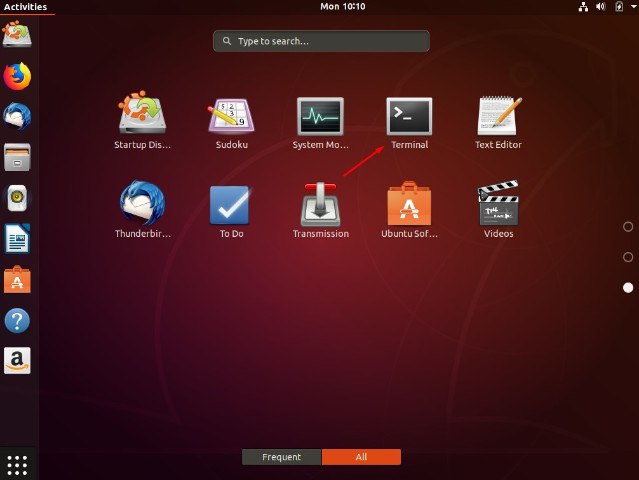Open the To Do app

coord(231,211)
